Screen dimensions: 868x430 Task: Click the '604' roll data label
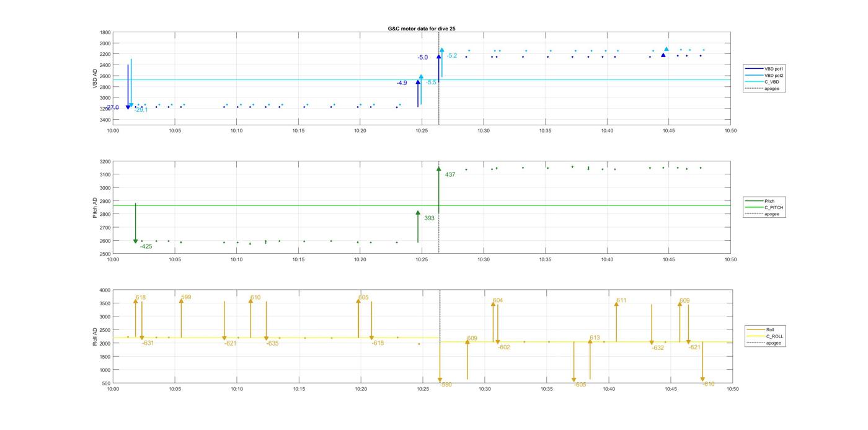pyautogui.click(x=498, y=300)
